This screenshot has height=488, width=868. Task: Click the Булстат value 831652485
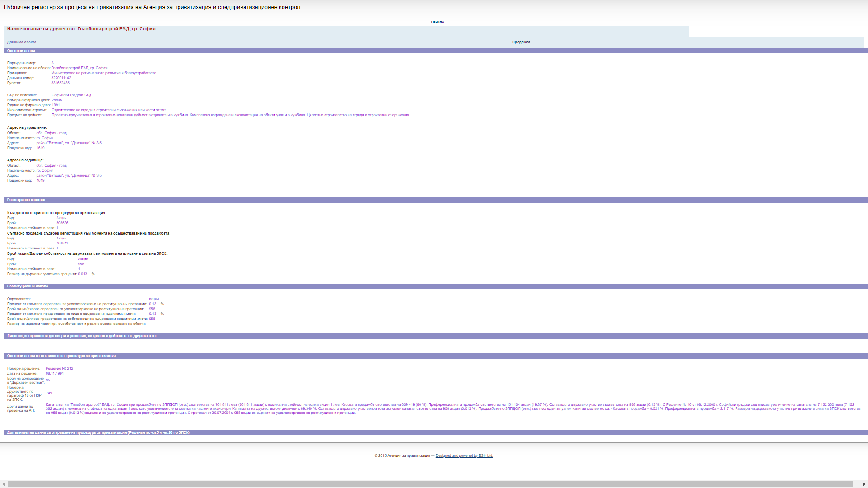[x=60, y=83]
